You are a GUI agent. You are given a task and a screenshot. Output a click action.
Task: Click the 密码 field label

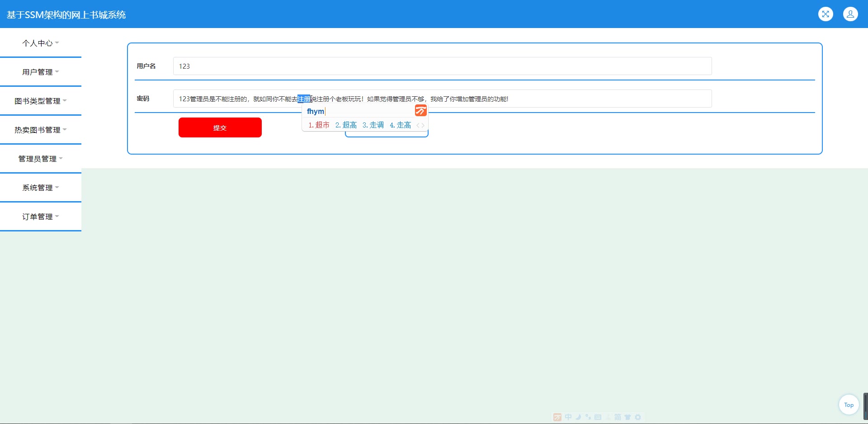point(143,99)
